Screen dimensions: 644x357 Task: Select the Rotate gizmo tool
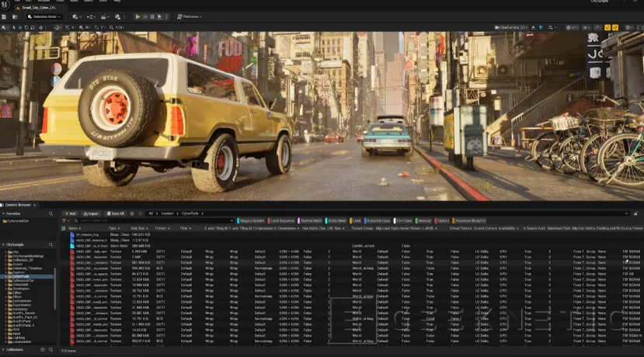(26, 27)
